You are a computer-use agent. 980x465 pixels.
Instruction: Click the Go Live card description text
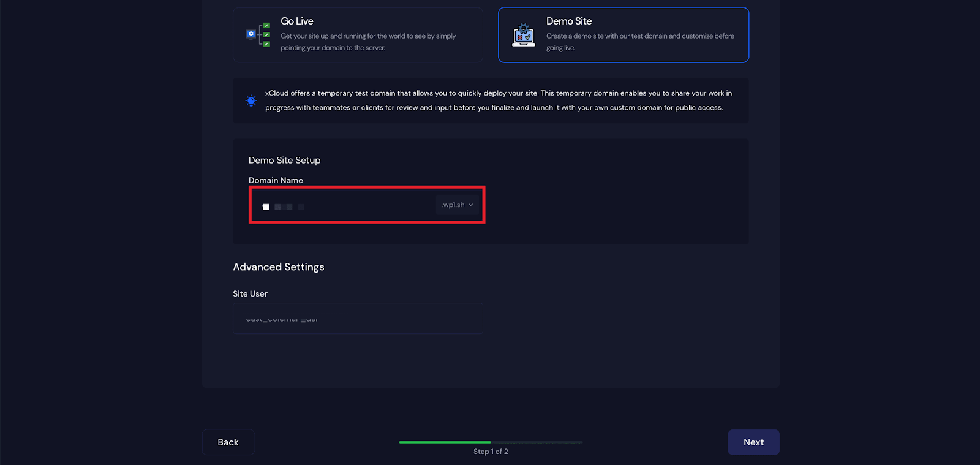click(x=367, y=42)
